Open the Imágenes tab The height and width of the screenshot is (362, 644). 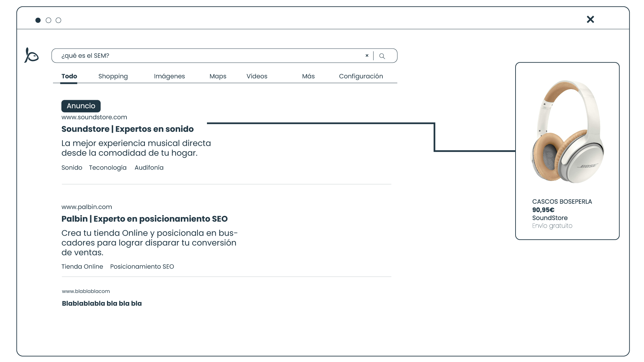click(x=169, y=76)
